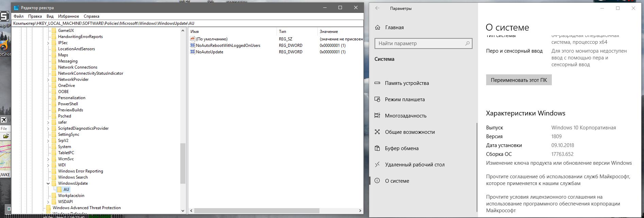
Task: Click the tree pane vertical scrollbar thumb
Action: 183,163
